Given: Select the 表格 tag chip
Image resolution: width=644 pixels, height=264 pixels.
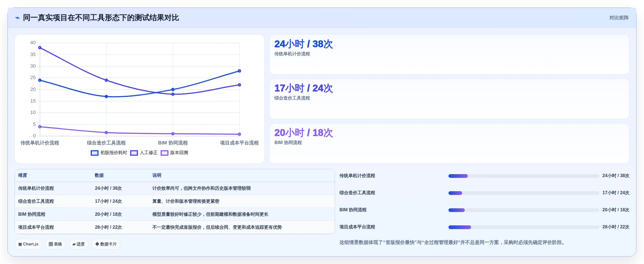Looking at the screenshot, I should tap(55, 244).
